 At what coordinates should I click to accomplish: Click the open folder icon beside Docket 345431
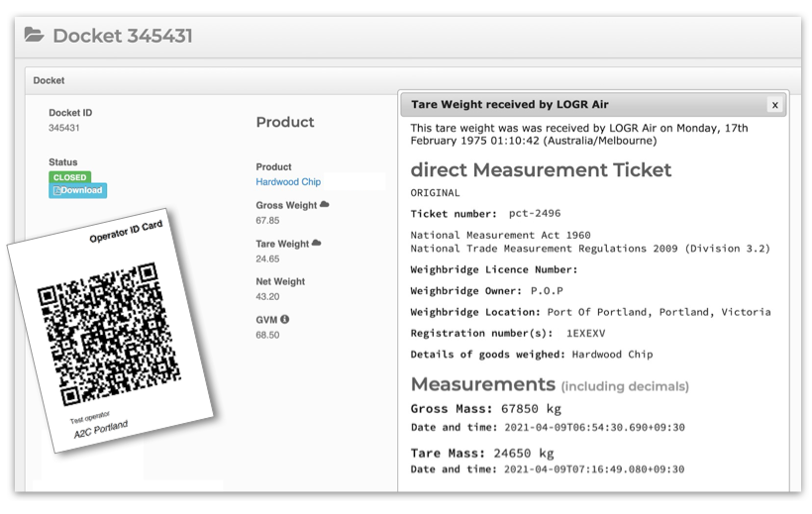35,35
